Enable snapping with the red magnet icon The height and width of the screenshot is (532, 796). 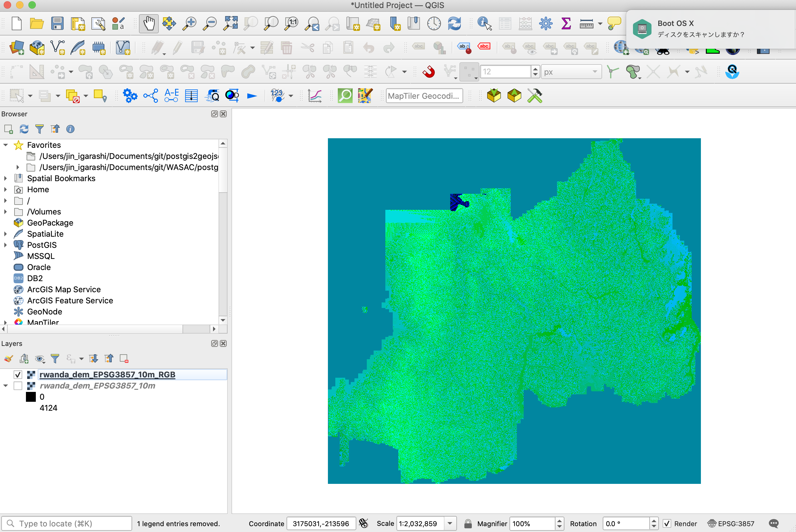click(429, 72)
